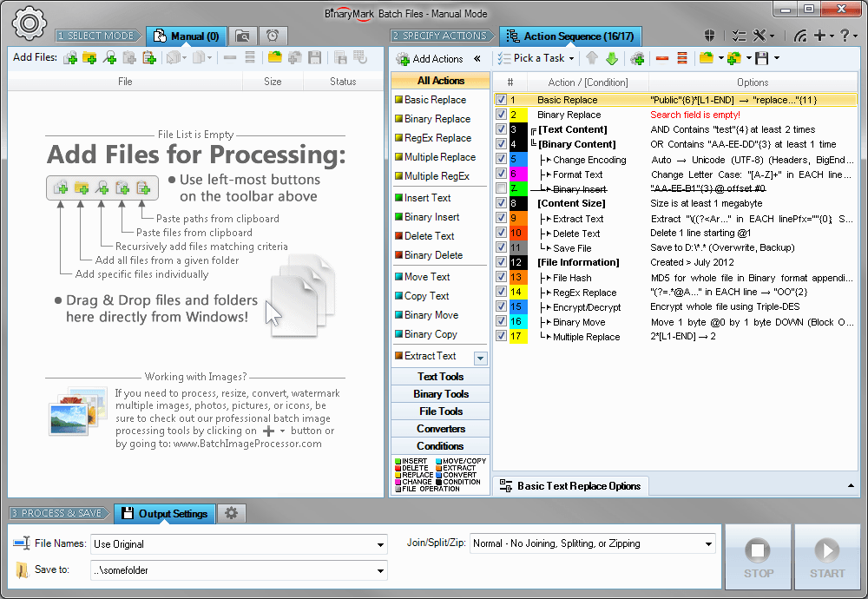Toggle the checkbox for Binary Replace action 2
This screenshot has width=868, height=599.
tap(501, 114)
